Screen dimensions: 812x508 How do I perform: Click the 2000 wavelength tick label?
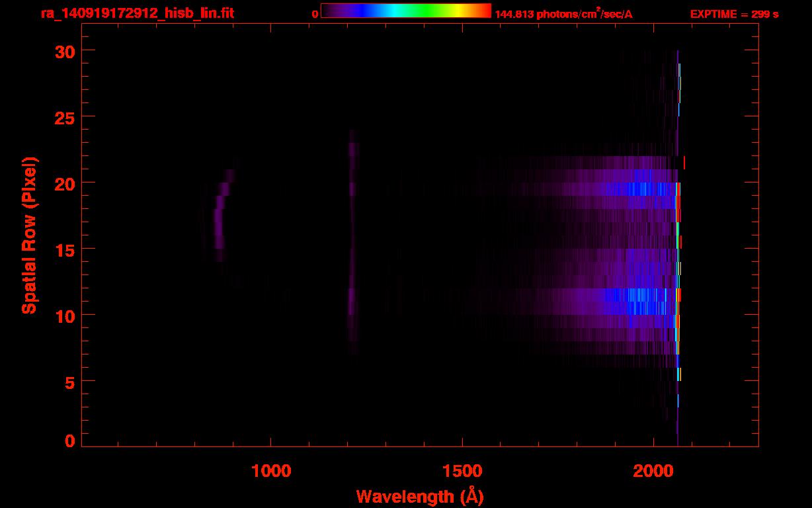pyautogui.click(x=653, y=470)
